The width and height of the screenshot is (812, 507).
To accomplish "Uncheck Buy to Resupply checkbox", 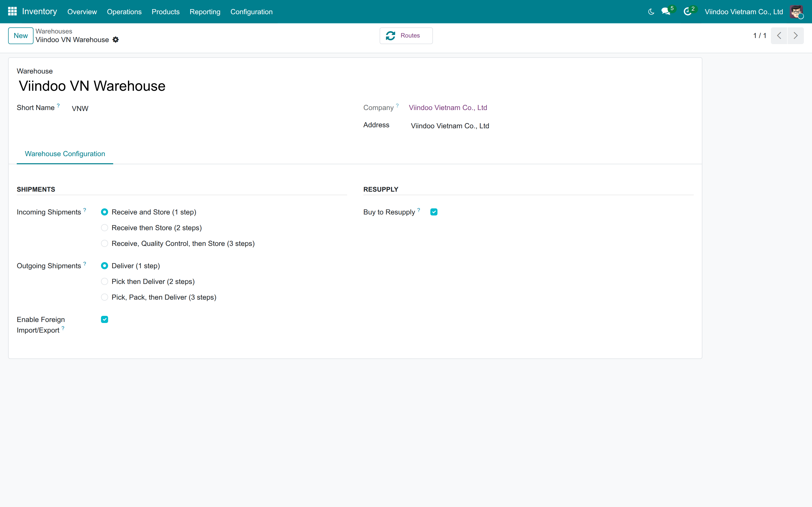I will point(434,212).
